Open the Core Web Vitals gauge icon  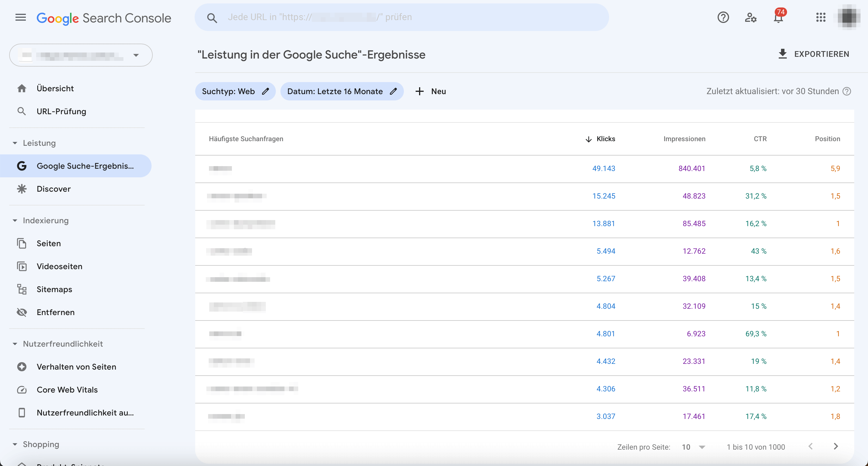(22, 389)
